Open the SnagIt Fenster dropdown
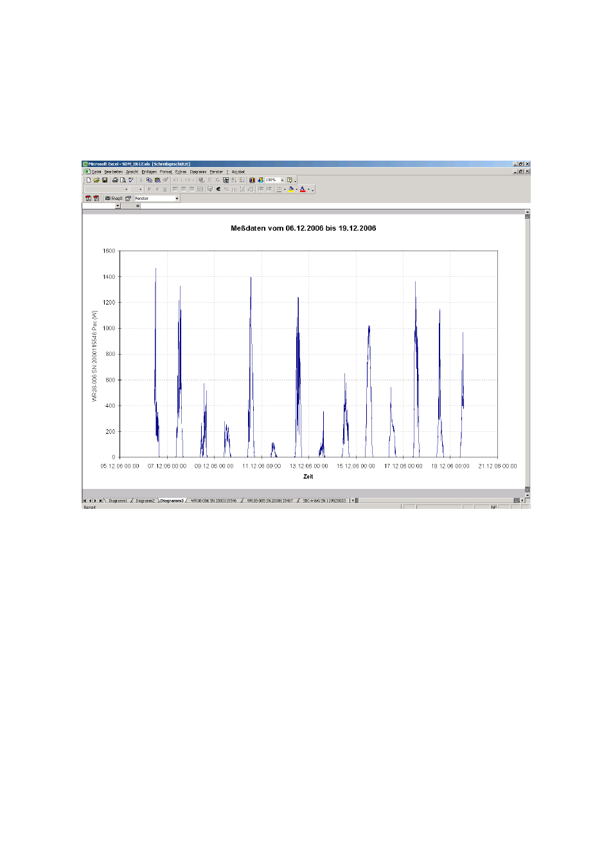This screenshot has height=868, width=613. tap(177, 199)
